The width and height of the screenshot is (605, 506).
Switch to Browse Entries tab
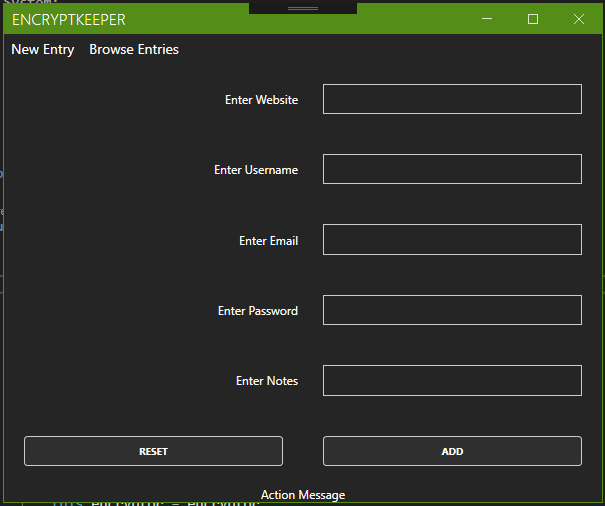pyautogui.click(x=134, y=50)
